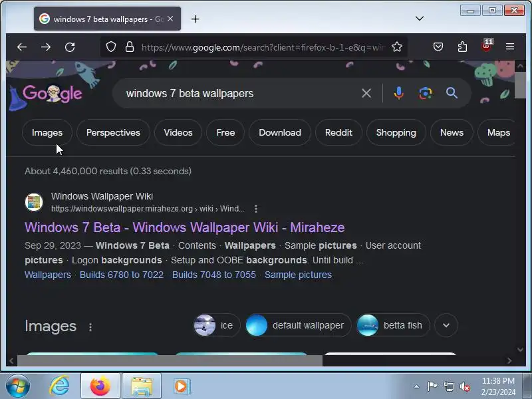
Task: Open the taskbar clock showing 11:38 PM
Action: [x=498, y=386]
